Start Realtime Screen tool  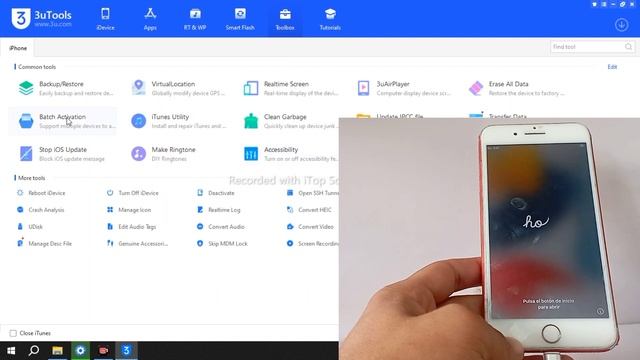pos(291,88)
